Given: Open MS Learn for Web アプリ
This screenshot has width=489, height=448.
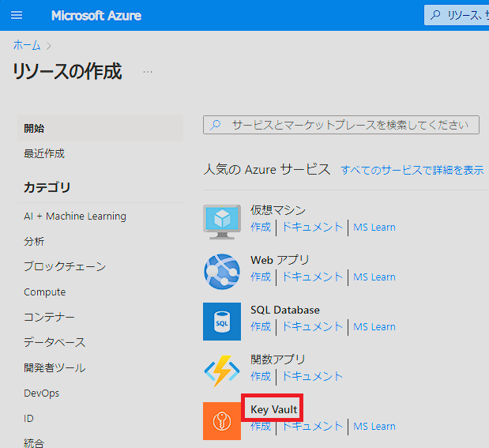Looking at the screenshot, I should tap(374, 277).
